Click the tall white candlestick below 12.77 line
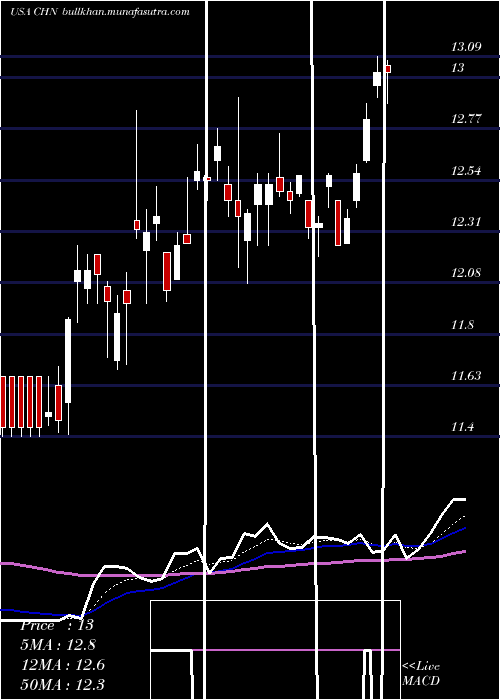The image size is (500, 700). (x=367, y=140)
